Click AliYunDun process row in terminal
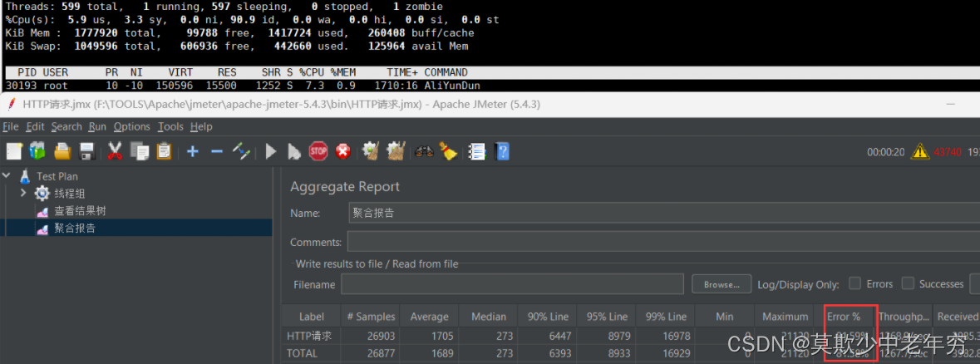Image resolution: width=980 pixels, height=364 pixels. [490, 85]
